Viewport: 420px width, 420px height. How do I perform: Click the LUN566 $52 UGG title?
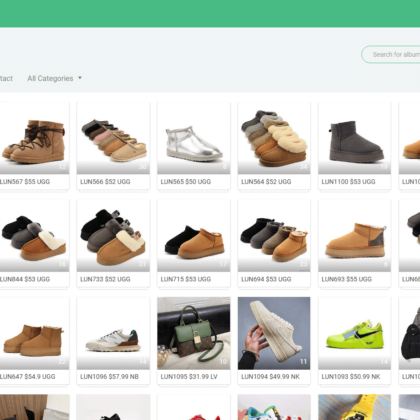click(105, 182)
